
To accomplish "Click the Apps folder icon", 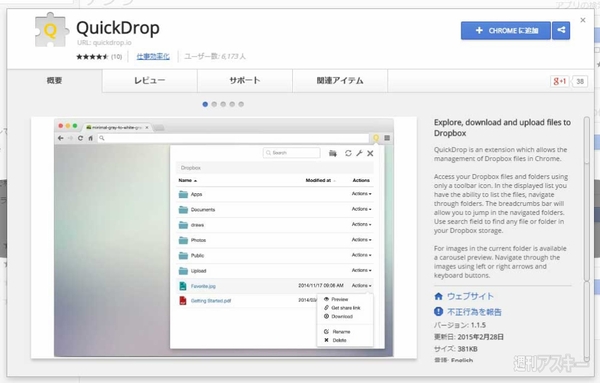I will click(183, 194).
